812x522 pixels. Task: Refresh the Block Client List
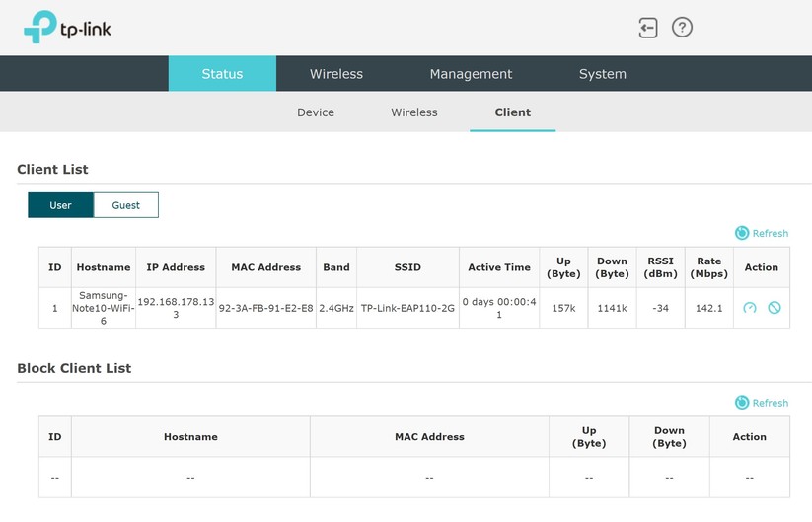point(762,403)
